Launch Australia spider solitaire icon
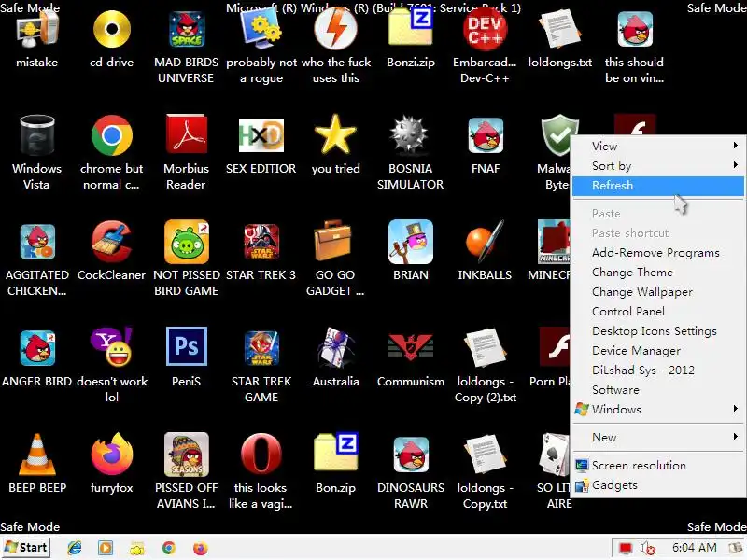The height and width of the screenshot is (560, 747). pos(336,348)
